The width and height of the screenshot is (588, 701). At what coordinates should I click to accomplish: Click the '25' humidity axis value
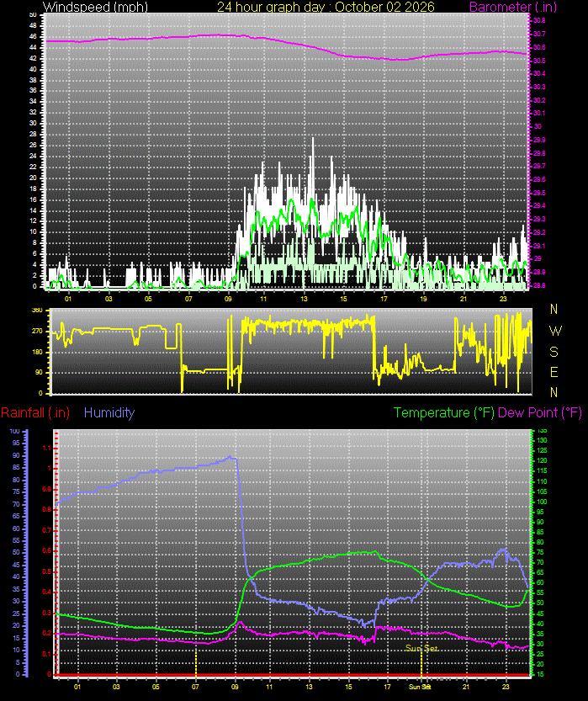click(17, 613)
